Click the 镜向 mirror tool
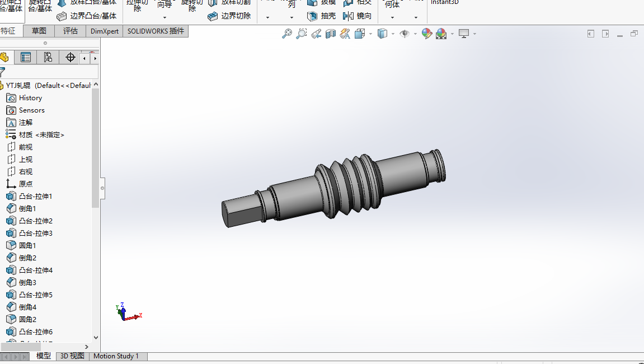 [x=357, y=16]
